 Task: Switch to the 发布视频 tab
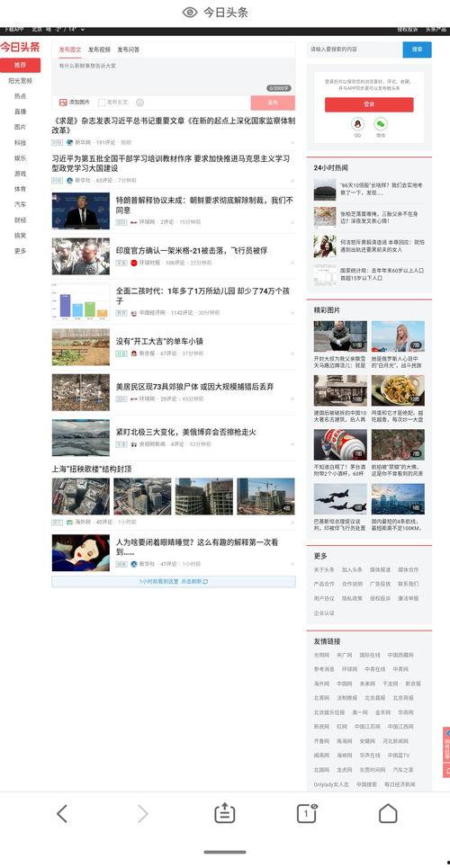pos(99,49)
